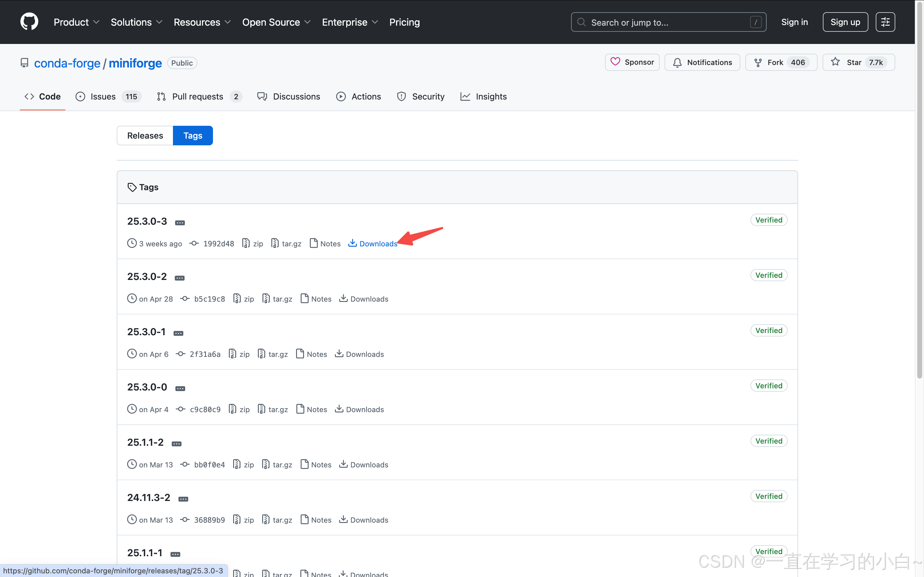The width and height of the screenshot is (924, 577).
Task: Open the zip archive for tag 25.3.0-3
Action: [x=253, y=244]
